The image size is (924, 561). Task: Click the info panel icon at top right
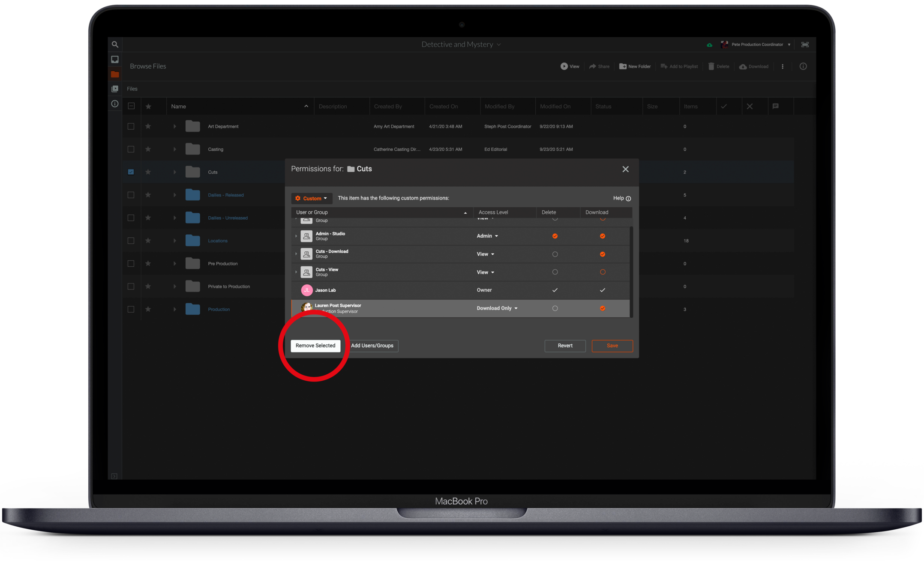[x=803, y=66]
